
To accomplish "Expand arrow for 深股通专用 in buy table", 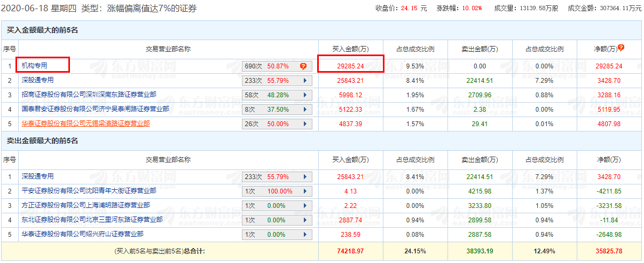I will 305,81.
